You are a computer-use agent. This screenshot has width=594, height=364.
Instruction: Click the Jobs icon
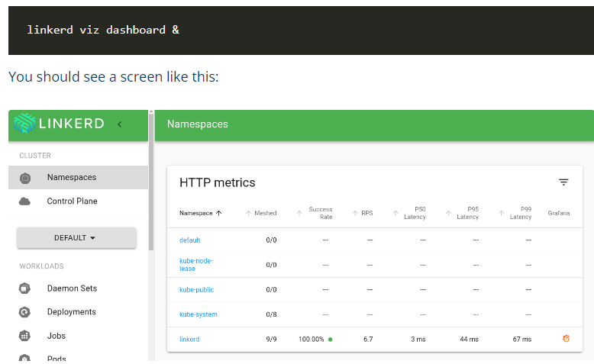(x=25, y=336)
